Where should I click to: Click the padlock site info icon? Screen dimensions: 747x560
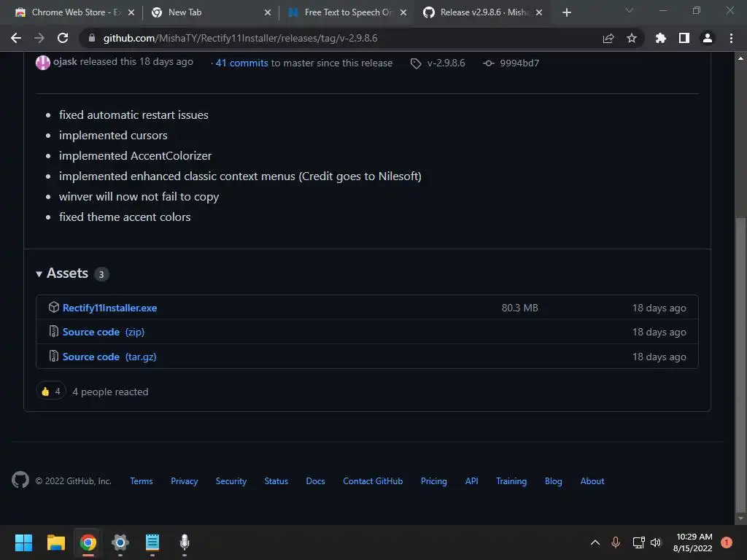[92, 38]
